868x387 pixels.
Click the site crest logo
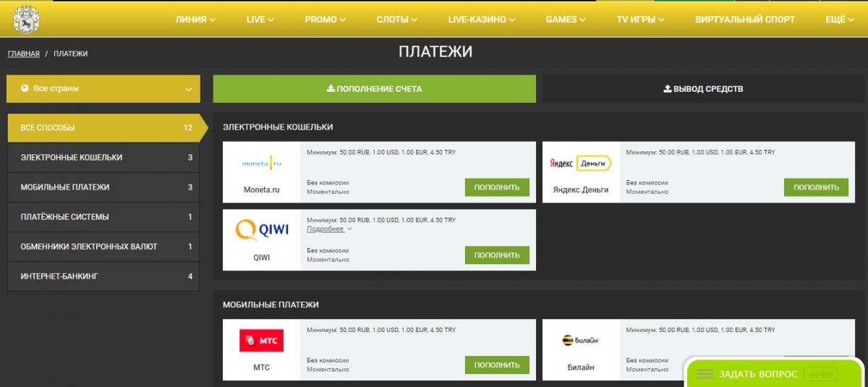click(26, 19)
